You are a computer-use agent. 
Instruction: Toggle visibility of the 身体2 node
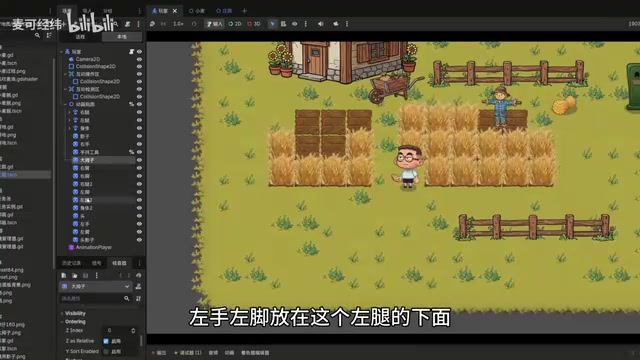pyautogui.click(x=139, y=208)
